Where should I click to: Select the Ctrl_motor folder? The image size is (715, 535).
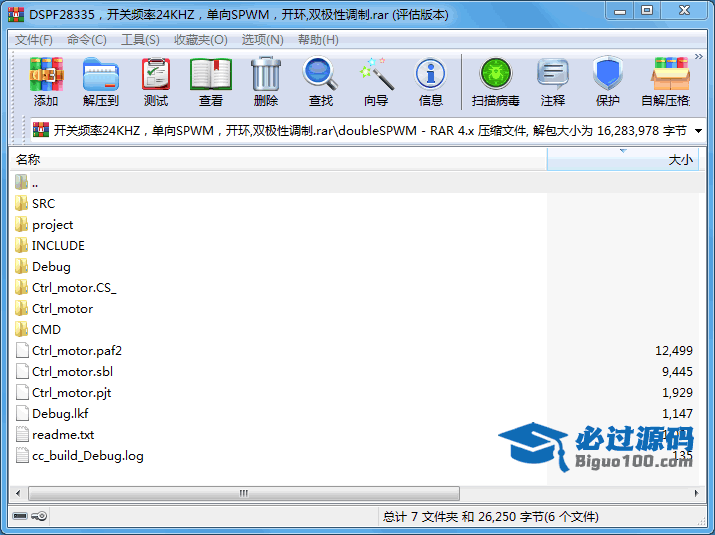54,308
